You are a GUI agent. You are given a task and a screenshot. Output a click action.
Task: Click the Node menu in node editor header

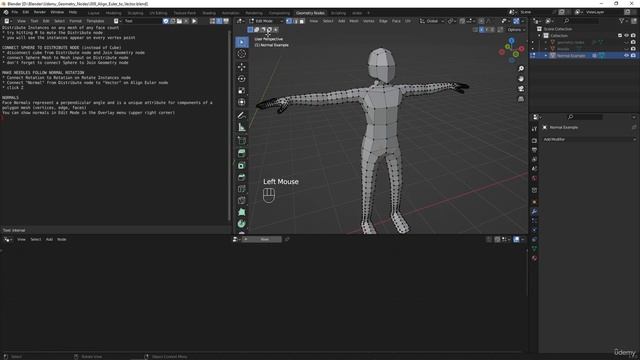[61, 240]
